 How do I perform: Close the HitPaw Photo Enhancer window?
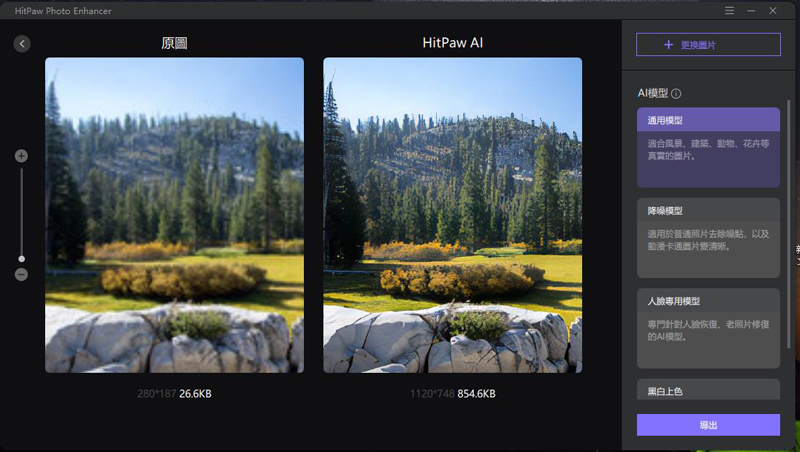[773, 11]
